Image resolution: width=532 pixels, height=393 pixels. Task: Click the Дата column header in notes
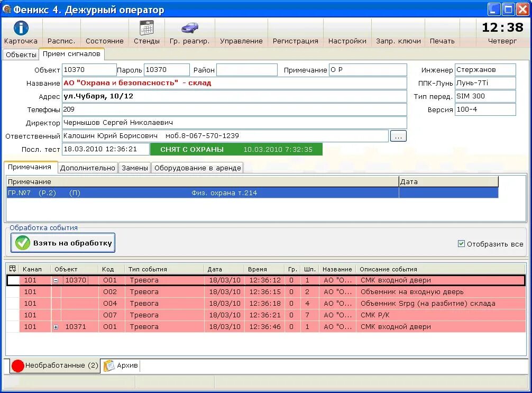(x=448, y=182)
